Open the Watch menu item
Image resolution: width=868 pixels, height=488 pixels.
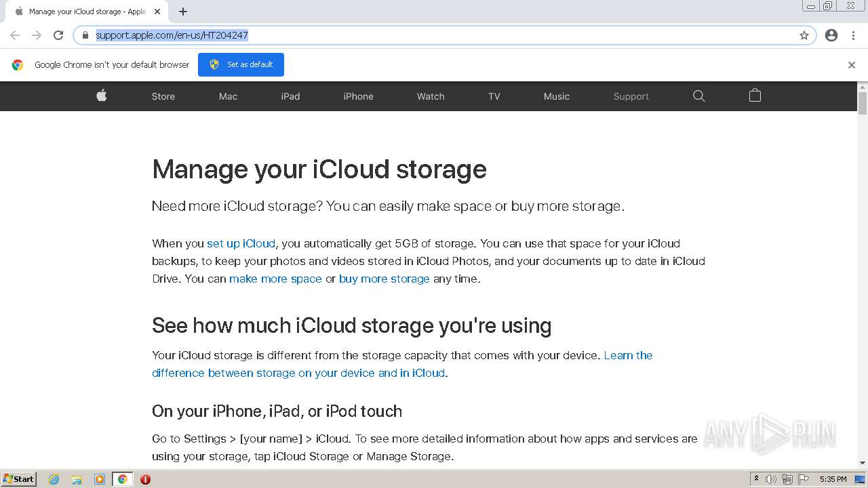point(431,96)
